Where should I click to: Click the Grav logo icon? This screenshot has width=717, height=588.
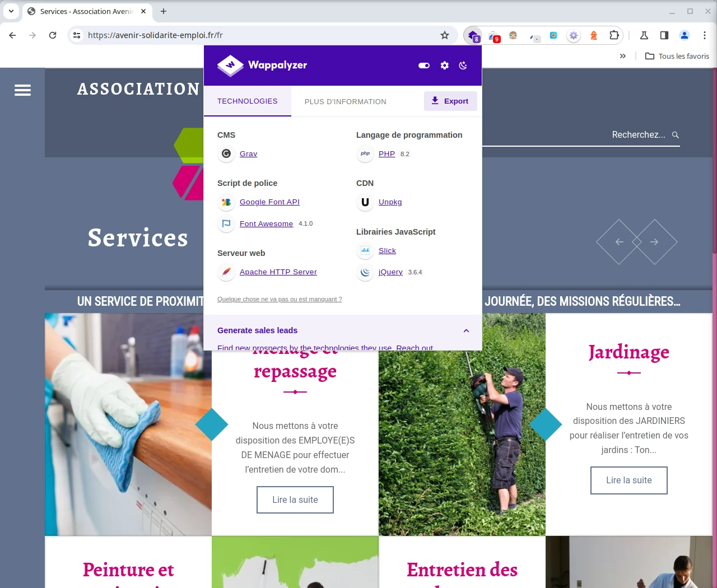[226, 153]
